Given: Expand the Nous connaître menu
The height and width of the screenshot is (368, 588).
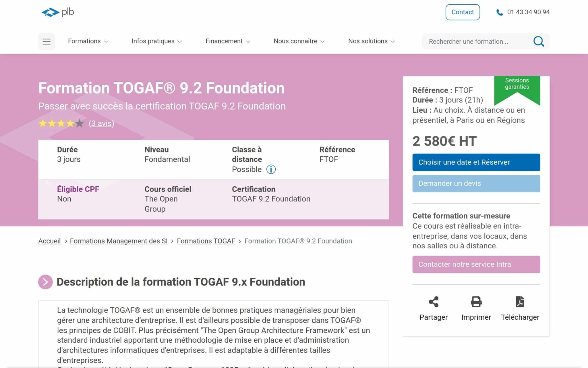Looking at the screenshot, I should [x=299, y=41].
